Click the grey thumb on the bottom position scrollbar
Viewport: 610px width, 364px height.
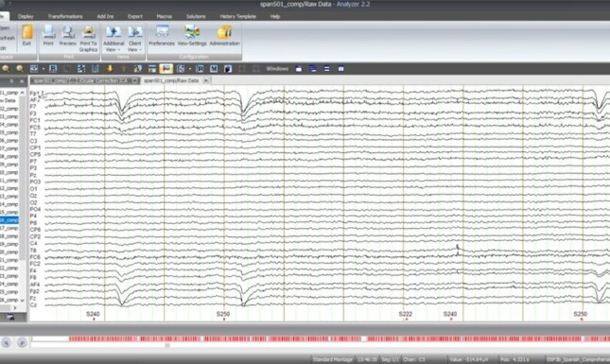[x=167, y=345]
